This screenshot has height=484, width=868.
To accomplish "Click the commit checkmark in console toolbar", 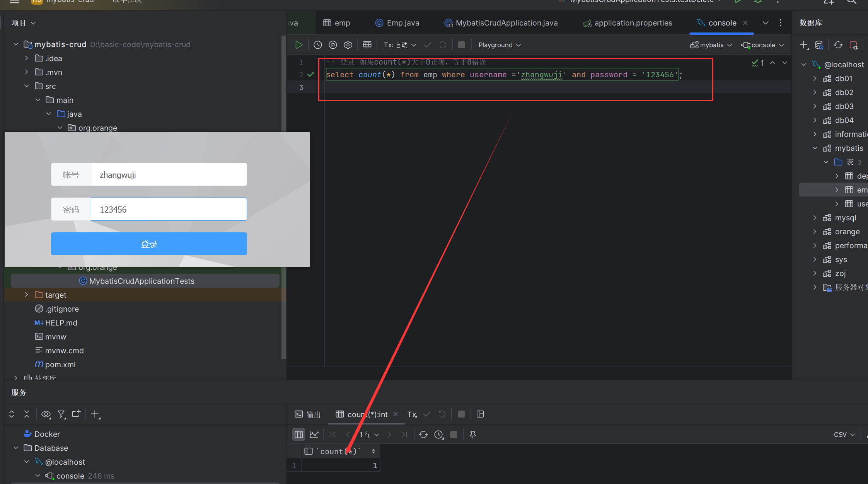I will [x=427, y=45].
